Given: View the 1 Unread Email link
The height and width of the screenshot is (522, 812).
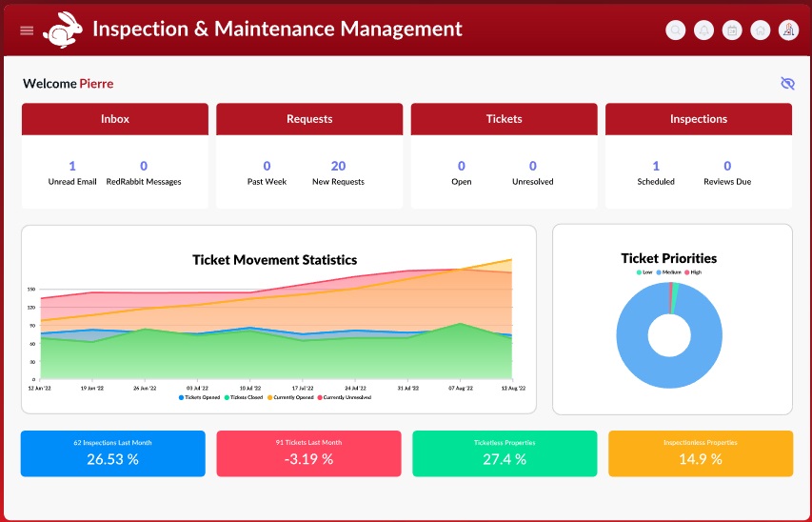Looking at the screenshot, I should pyautogui.click(x=72, y=166).
